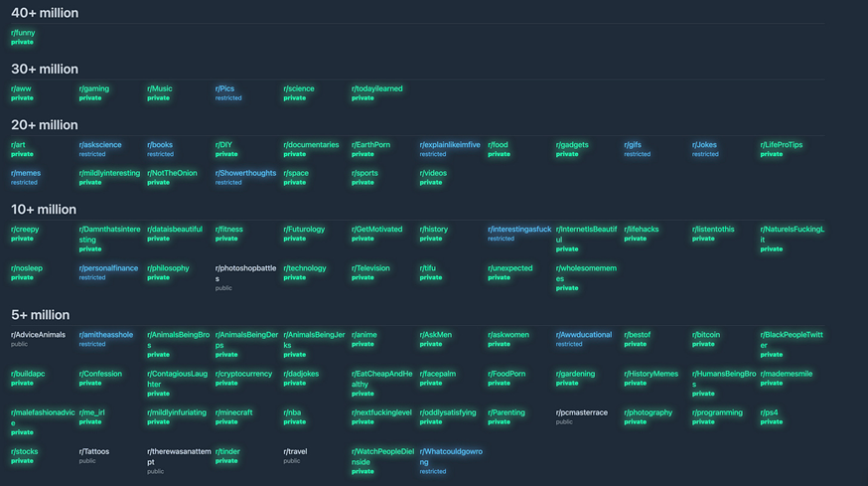Open the r/EarthPorn link
Image resolution: width=868 pixels, height=486 pixels.
[370, 145]
